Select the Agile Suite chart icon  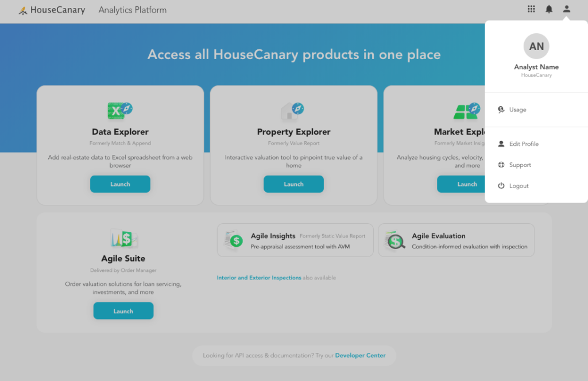click(123, 236)
